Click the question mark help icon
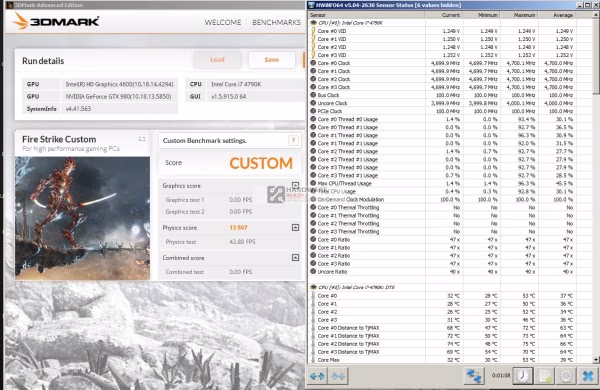The height and width of the screenshot is (390, 600). click(x=293, y=140)
